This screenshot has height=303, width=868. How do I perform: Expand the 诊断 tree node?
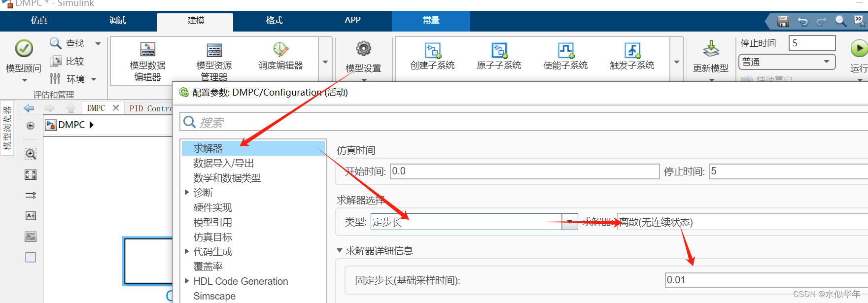point(187,192)
